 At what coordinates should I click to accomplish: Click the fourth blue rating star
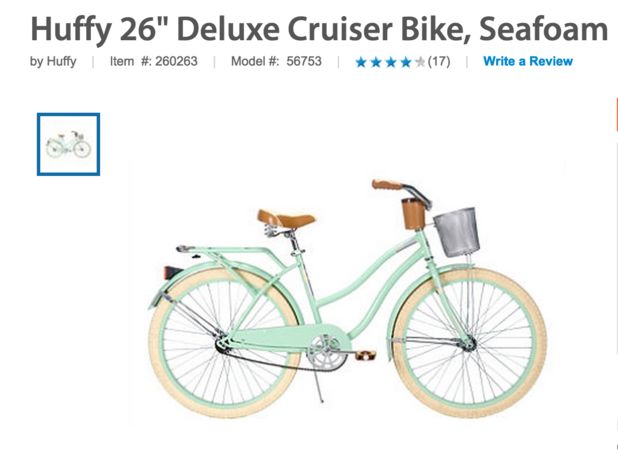(406, 62)
